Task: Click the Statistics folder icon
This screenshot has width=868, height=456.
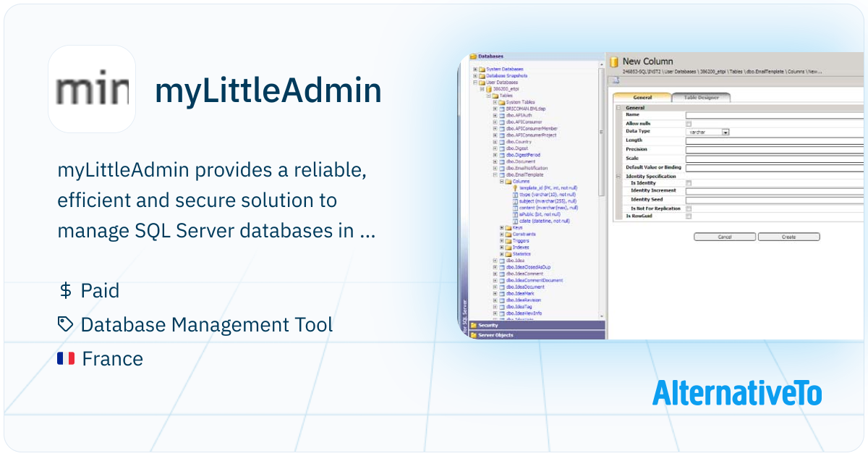Action: click(509, 254)
